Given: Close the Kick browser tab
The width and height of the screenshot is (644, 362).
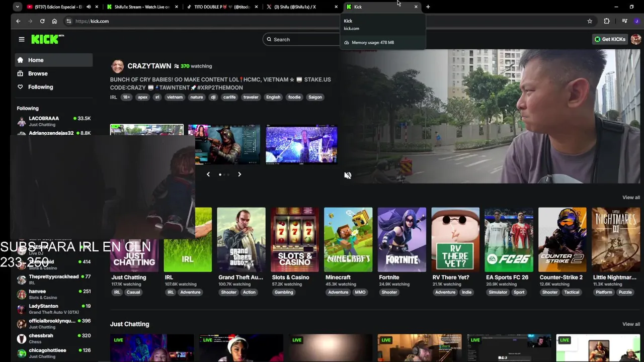Looking at the screenshot, I should tap(416, 7).
